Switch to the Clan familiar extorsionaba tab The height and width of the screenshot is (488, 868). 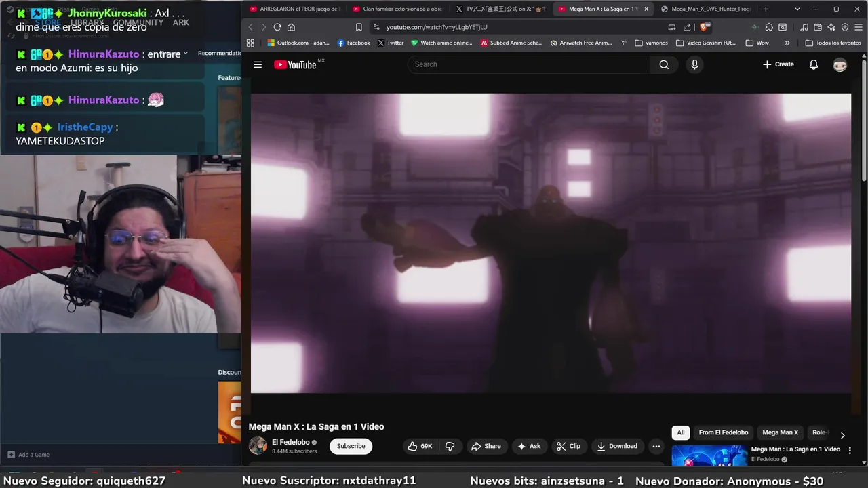tap(398, 9)
